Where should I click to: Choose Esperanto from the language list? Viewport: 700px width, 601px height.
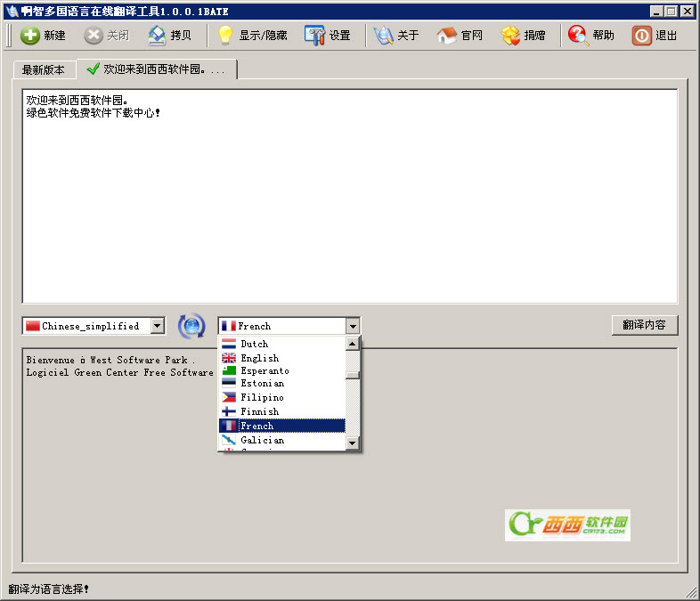point(282,370)
